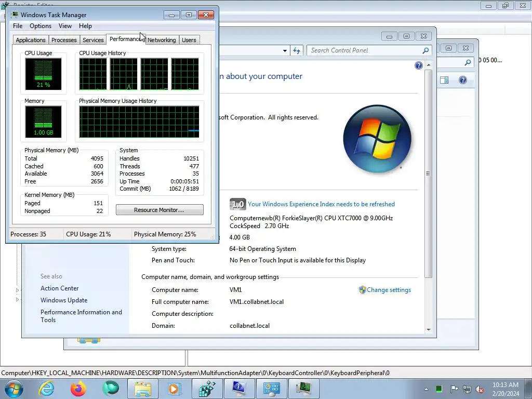Switch to Registry Editor taskbar button
The image size is (532, 399).
pos(207,389)
